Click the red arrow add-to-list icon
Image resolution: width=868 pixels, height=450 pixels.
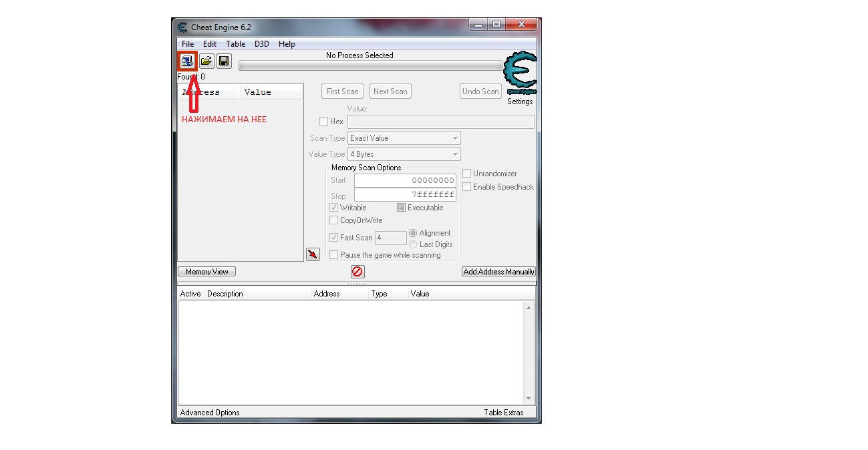click(313, 254)
